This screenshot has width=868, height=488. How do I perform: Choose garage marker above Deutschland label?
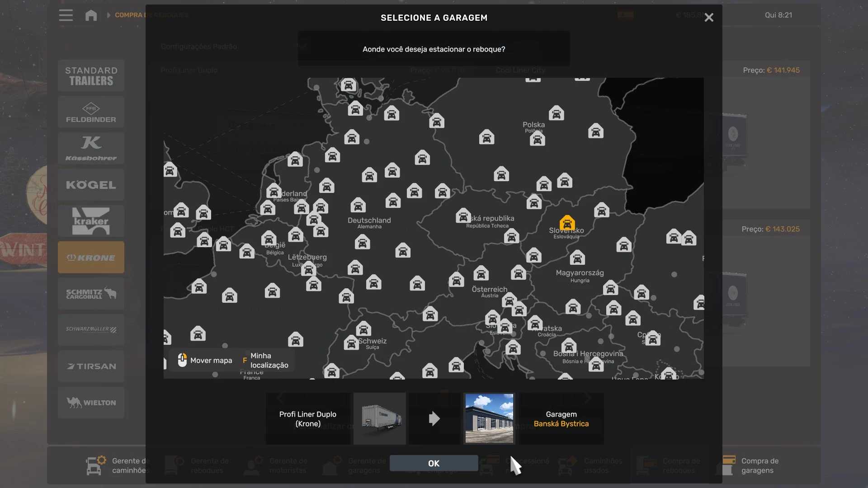click(x=358, y=205)
